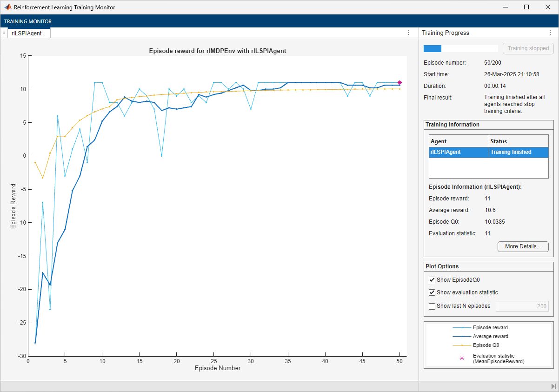This screenshot has width=559, height=392.
Task: Click the document list icon left of rlLSPIAgent tab
Action: coord(4,33)
